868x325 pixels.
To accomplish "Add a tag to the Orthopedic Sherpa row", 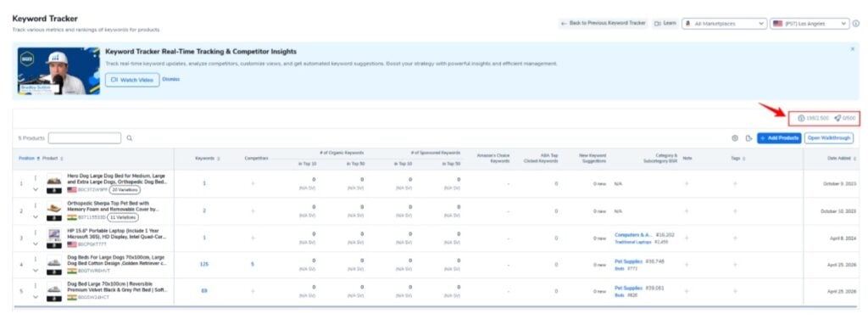I will point(735,210).
